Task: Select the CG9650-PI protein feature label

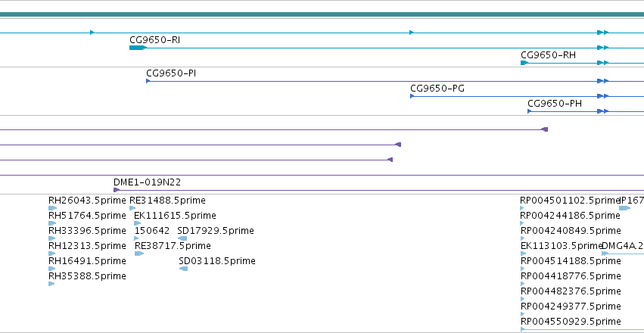Action: 171,73
